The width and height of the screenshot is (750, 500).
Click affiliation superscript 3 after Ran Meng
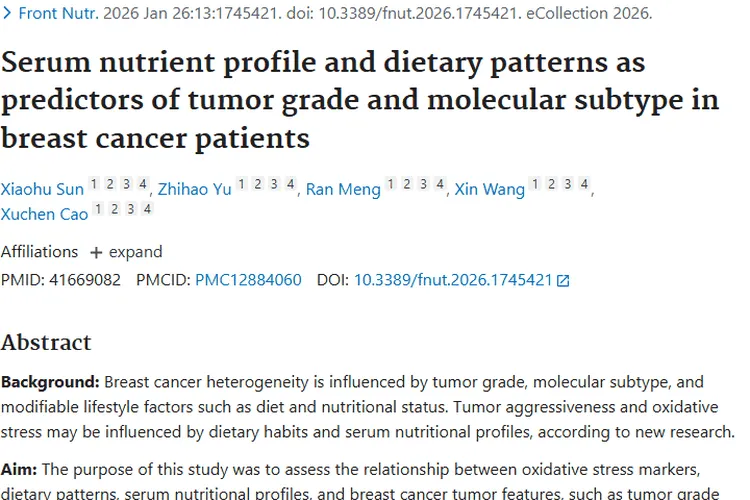click(422, 184)
